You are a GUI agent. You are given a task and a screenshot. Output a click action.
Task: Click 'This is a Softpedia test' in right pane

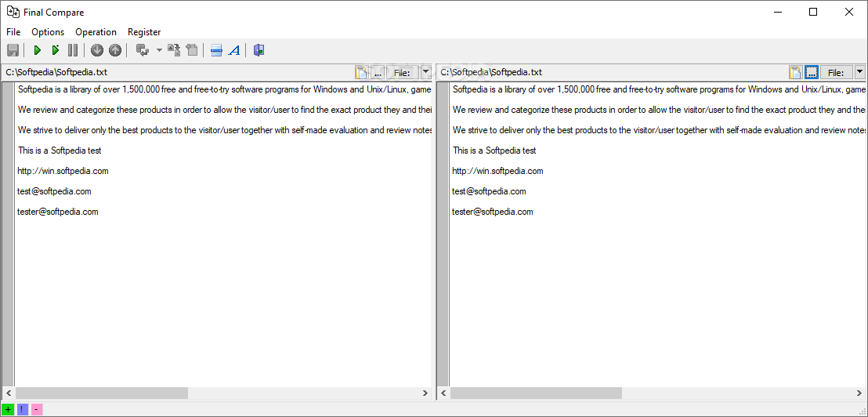tap(494, 150)
